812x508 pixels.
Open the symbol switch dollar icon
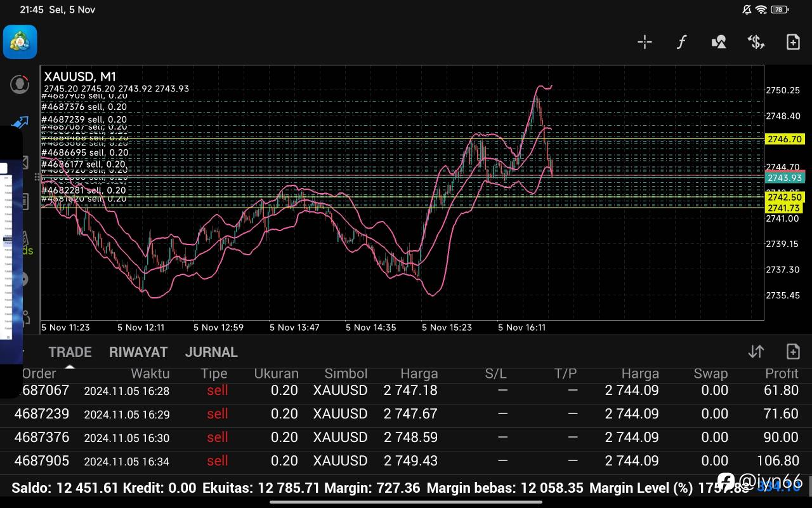(x=756, y=42)
